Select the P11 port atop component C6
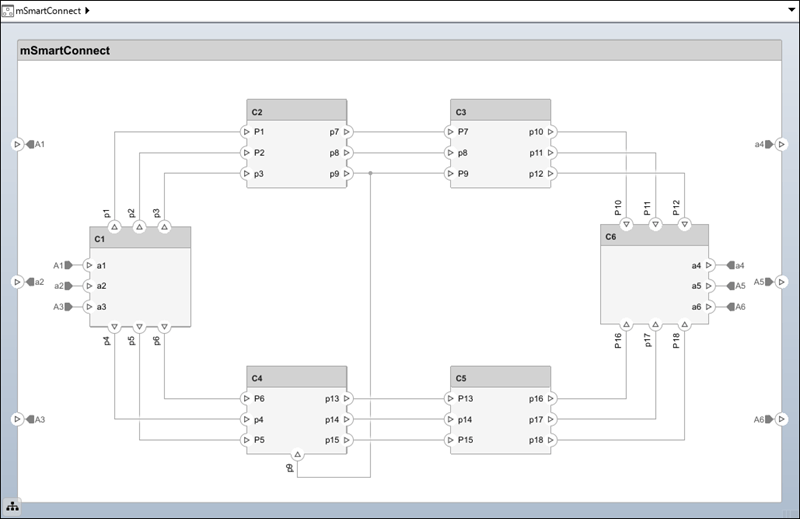 pyautogui.click(x=654, y=225)
